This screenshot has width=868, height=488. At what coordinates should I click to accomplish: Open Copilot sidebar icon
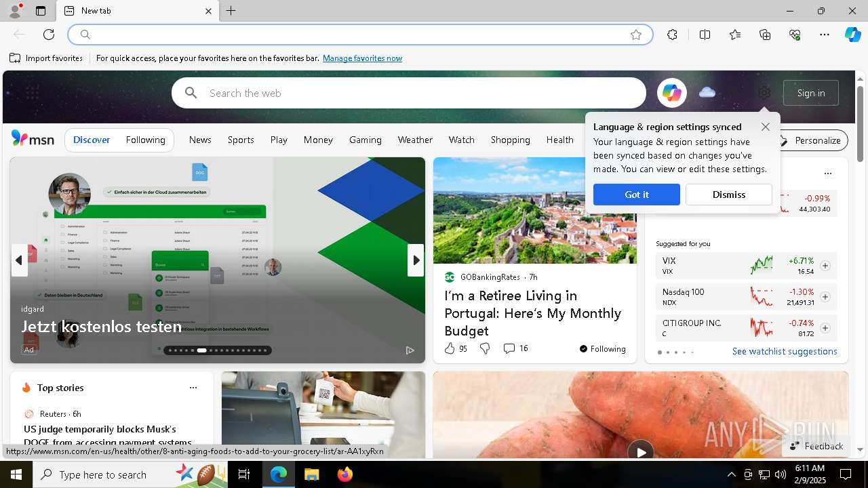pyautogui.click(x=853, y=35)
